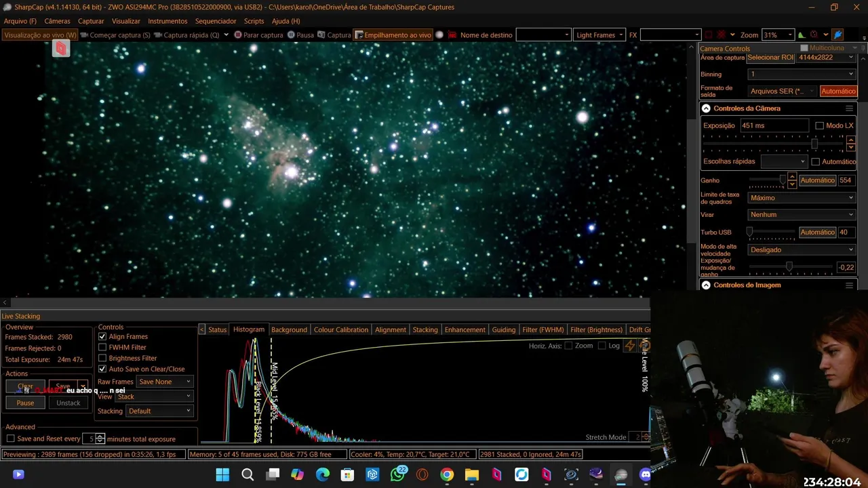
Task: Open Instrumentos menu
Action: (167, 21)
